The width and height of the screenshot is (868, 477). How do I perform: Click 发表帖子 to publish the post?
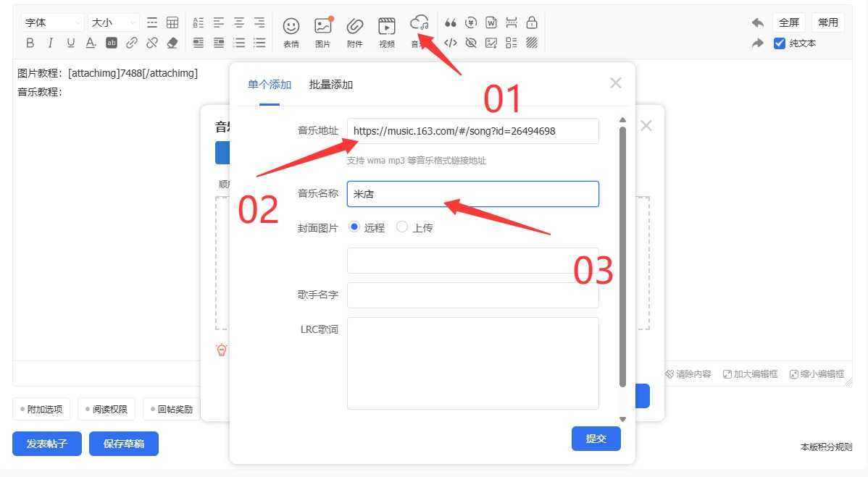[x=47, y=444]
